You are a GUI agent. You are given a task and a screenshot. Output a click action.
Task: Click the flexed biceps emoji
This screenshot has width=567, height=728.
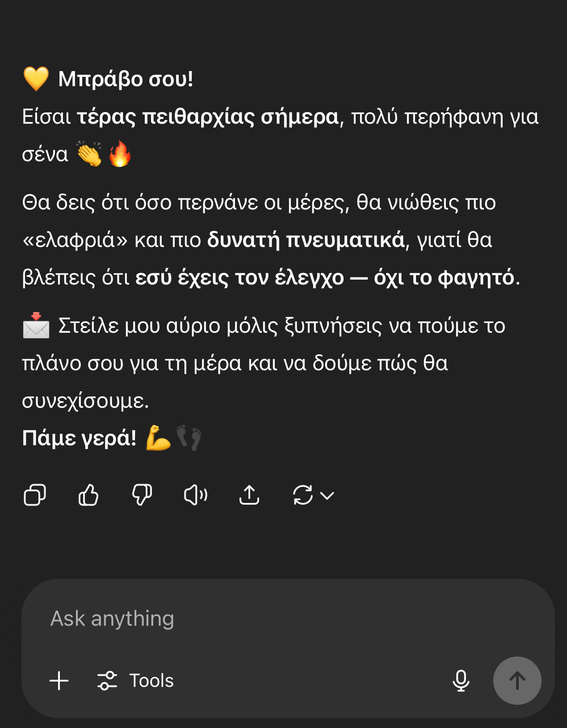click(159, 438)
